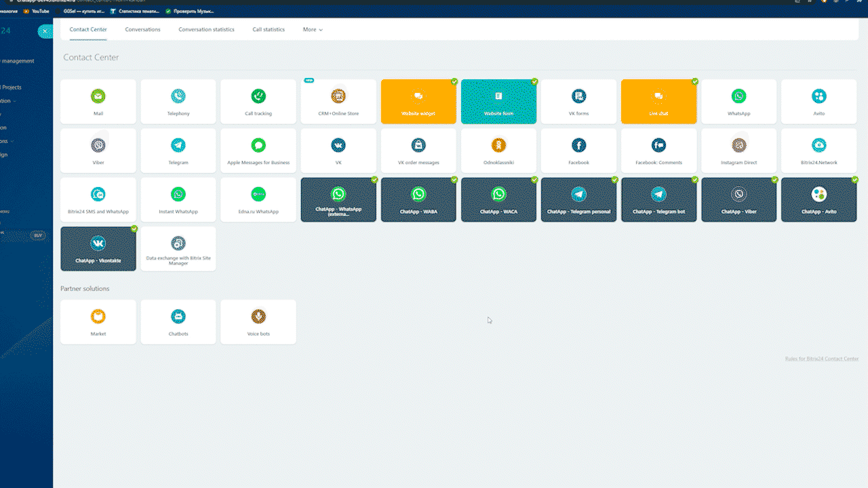Viewport: 868px width, 488px height.
Task: Click the BUY button in sidebar
Action: pyautogui.click(x=38, y=235)
